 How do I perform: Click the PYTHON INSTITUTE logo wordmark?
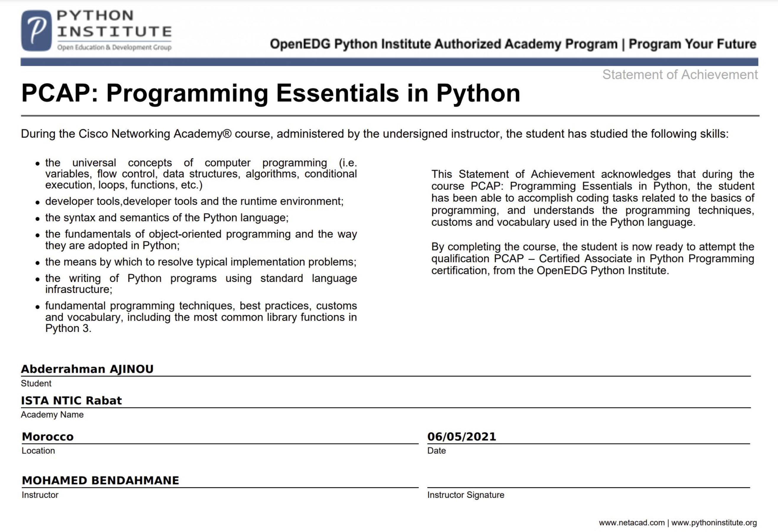click(114, 23)
